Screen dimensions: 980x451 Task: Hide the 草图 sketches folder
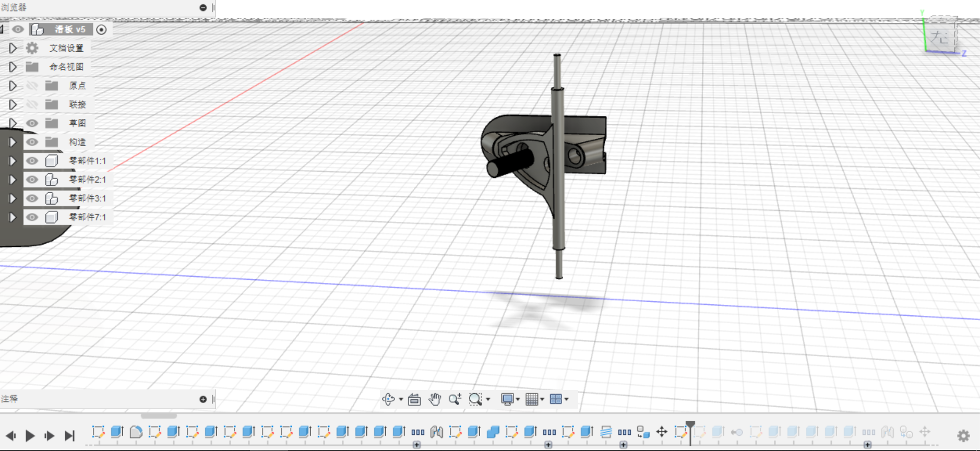pyautogui.click(x=32, y=123)
